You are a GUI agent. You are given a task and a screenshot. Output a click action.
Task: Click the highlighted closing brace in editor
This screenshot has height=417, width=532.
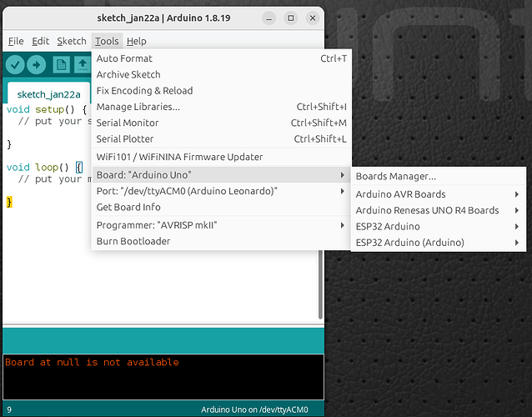pyautogui.click(x=9, y=202)
